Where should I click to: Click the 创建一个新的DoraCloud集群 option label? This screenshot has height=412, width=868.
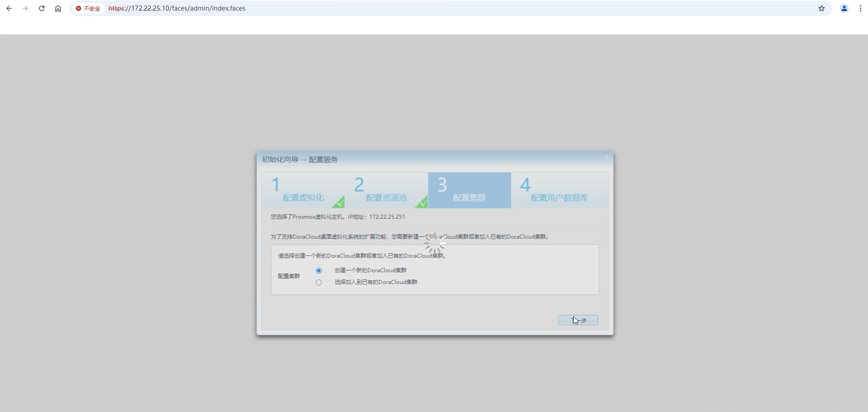click(x=370, y=271)
